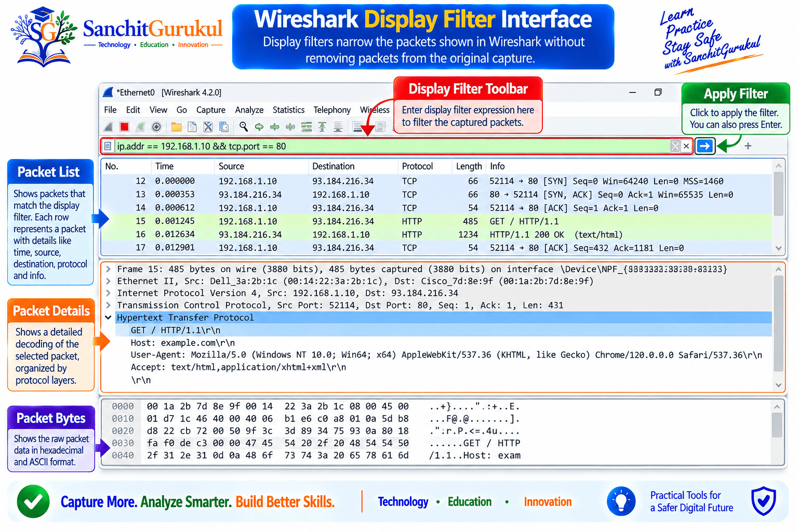Select packet 12 SYN row
The width and height of the screenshot is (798, 532).
(x=436, y=181)
